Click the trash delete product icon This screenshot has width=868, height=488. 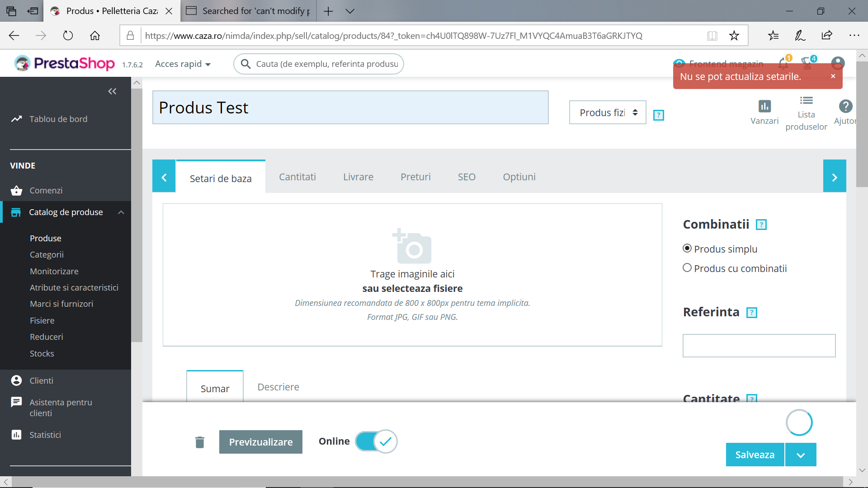pos(200,442)
